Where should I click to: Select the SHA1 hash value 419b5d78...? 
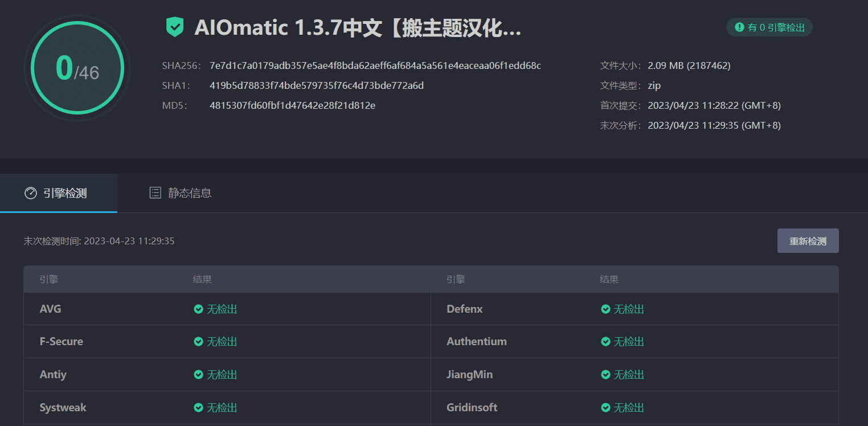(x=317, y=85)
